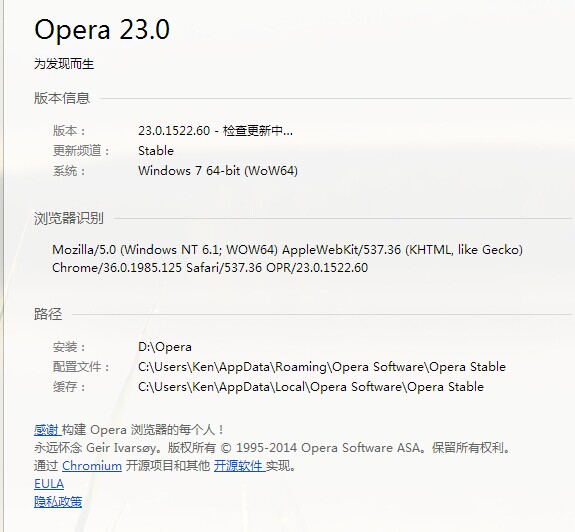Click the 永远怀念 Geir Ivarsøy copyright line
This screenshot has width=575, height=532.
click(x=272, y=448)
